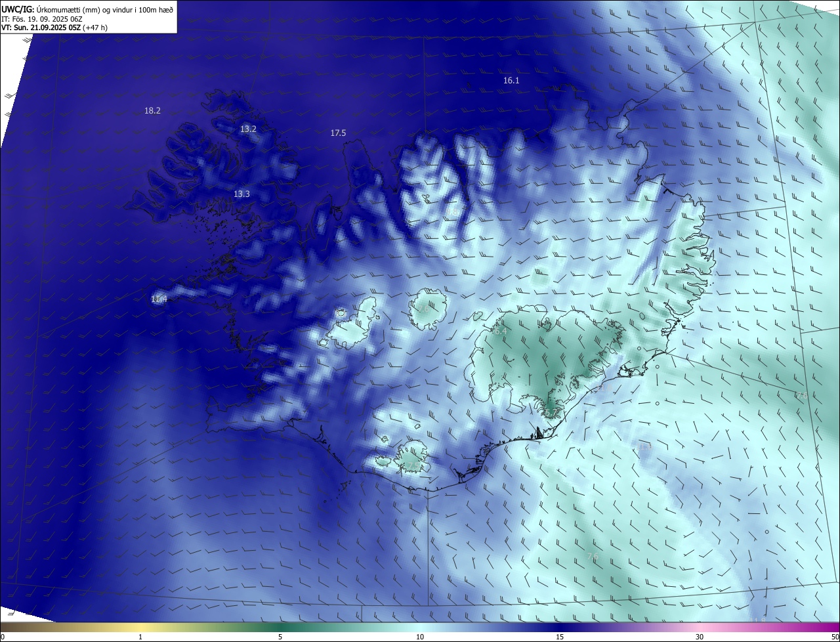Click the color scale tick label 15
Screen dimensions: 840x642
click(560, 637)
